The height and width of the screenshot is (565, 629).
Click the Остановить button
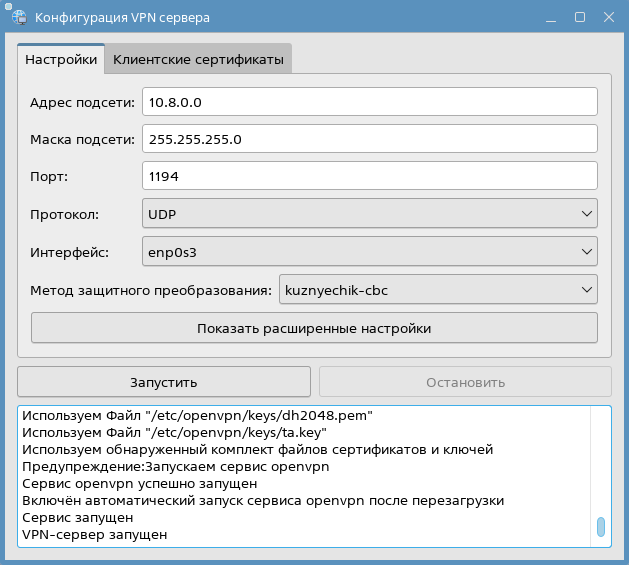coord(465,382)
